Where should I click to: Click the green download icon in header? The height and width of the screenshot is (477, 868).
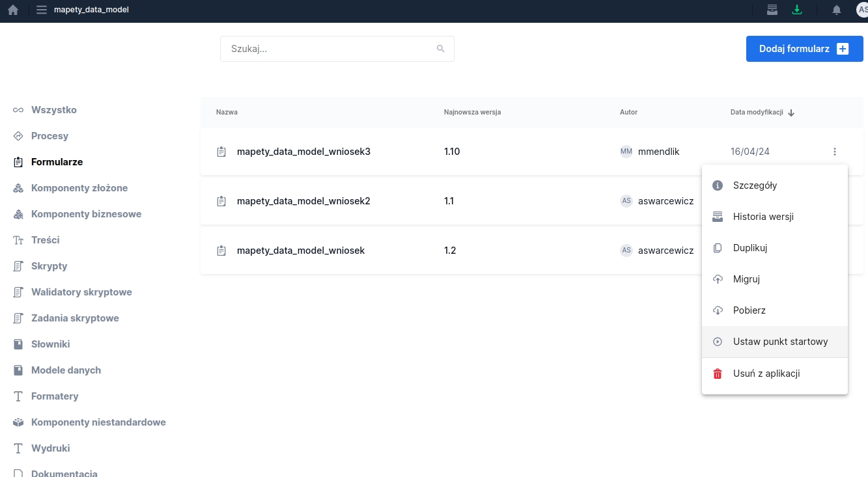796,10
